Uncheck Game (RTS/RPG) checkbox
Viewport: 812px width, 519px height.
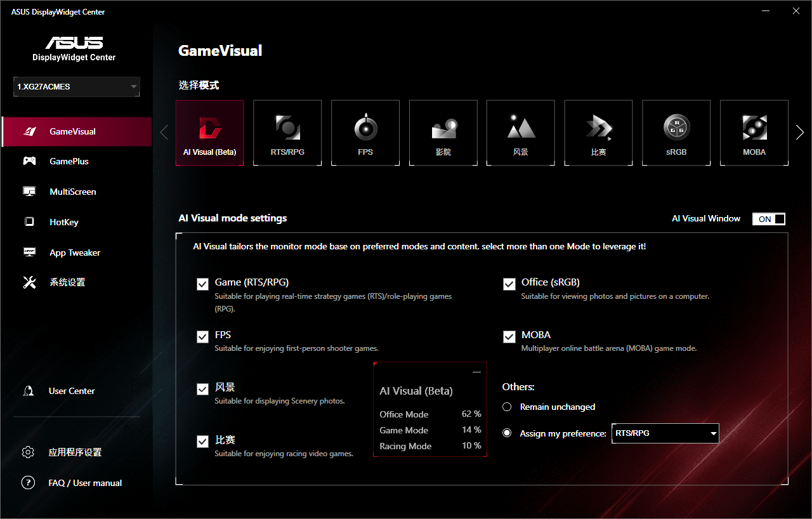point(202,284)
